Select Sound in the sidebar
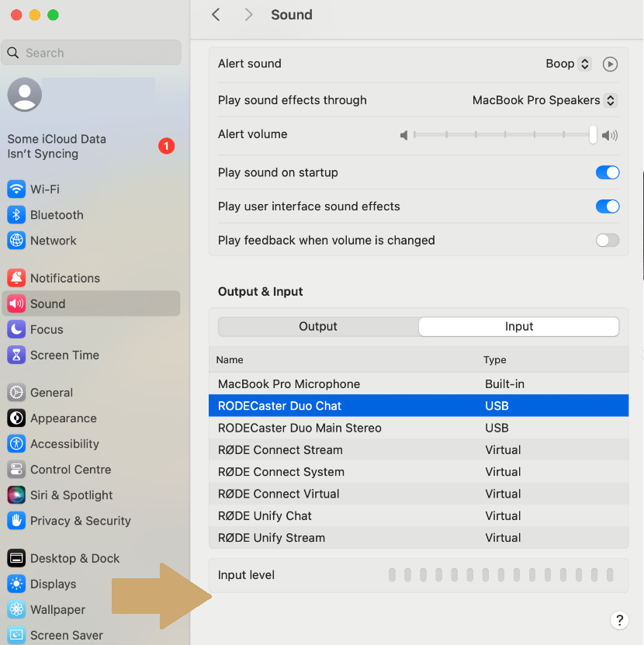The image size is (644, 645). (91, 303)
